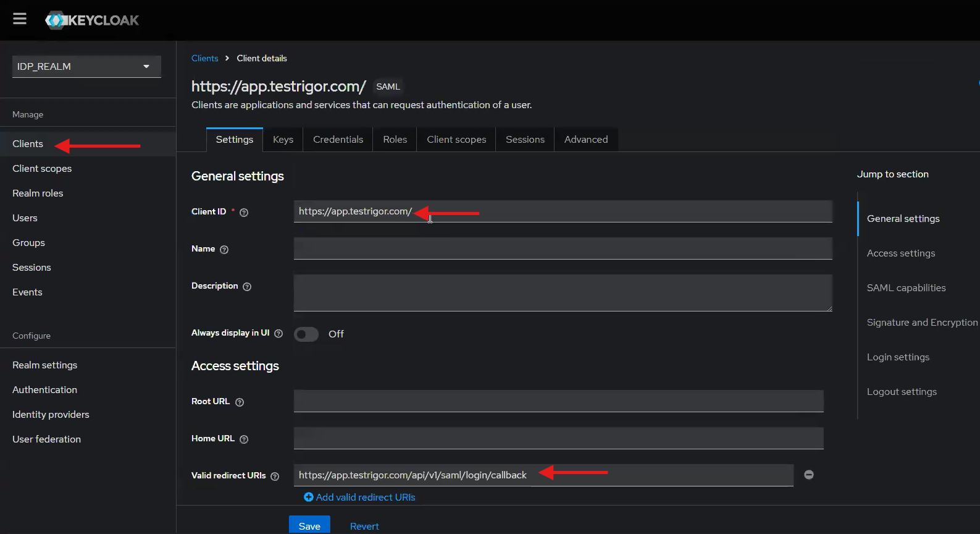Select the Client scopes tab
980x534 pixels.
456,140
